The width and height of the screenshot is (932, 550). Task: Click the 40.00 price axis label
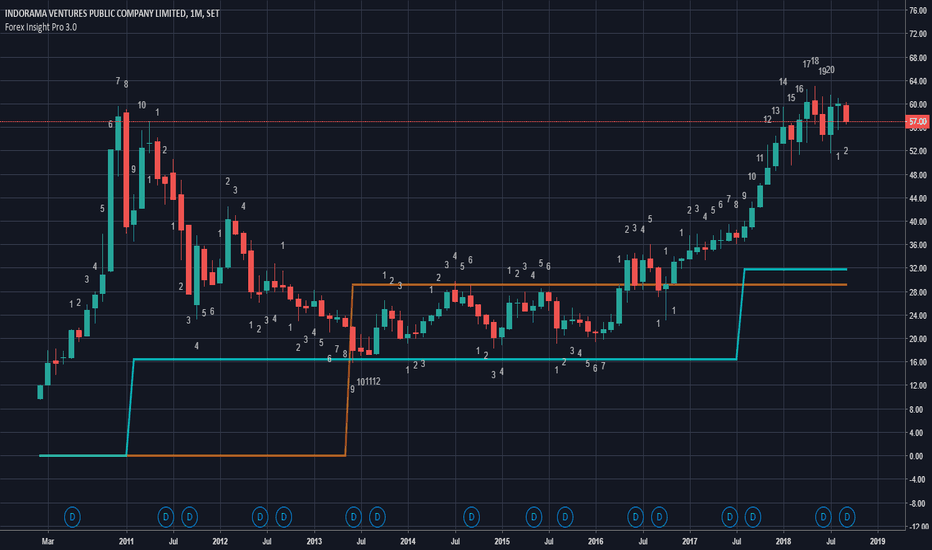pyautogui.click(x=918, y=221)
